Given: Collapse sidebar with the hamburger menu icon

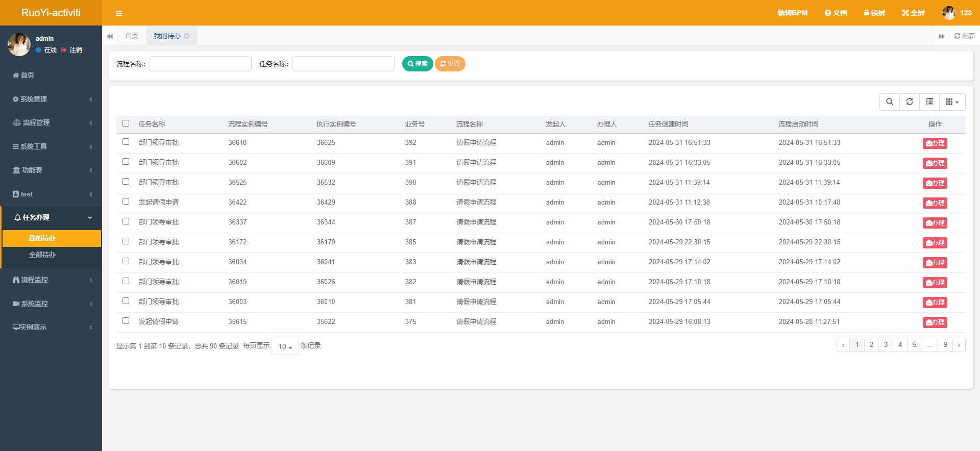Looking at the screenshot, I should pos(118,13).
